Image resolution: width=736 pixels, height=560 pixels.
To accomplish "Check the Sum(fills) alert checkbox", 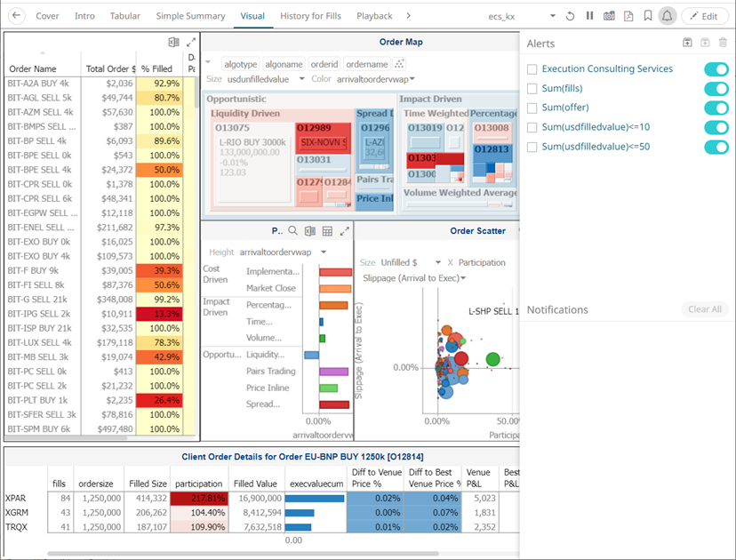I will (532, 89).
